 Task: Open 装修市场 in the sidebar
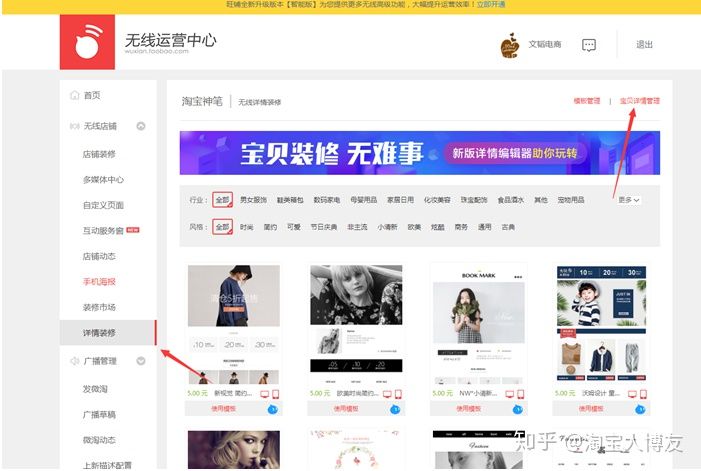[x=99, y=307]
